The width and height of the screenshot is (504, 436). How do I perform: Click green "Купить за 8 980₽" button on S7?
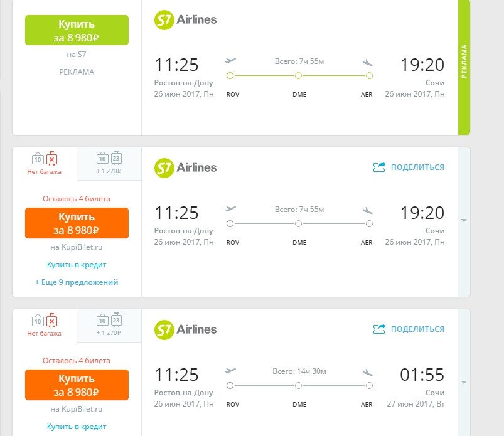click(77, 30)
